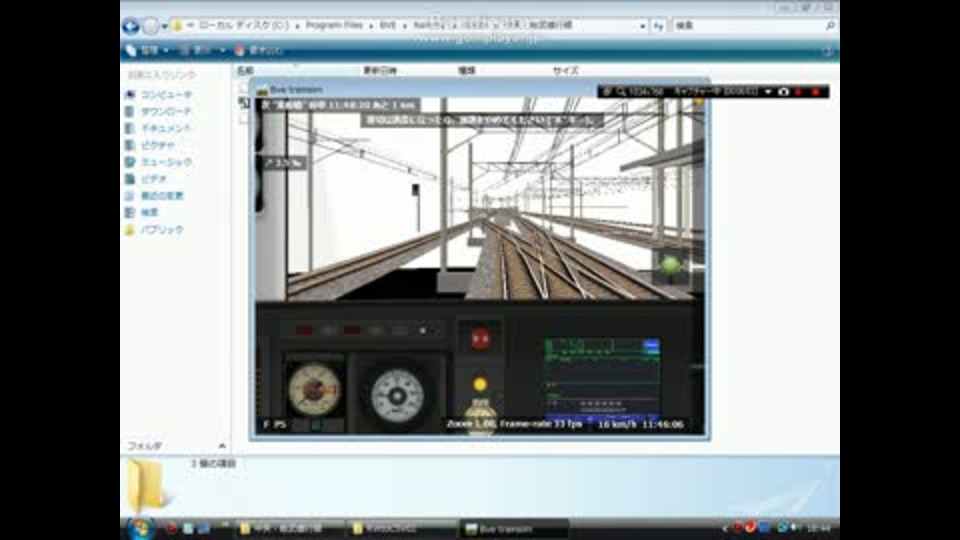
Task: Open the address bar history dropdown arrow
Action: (642, 26)
